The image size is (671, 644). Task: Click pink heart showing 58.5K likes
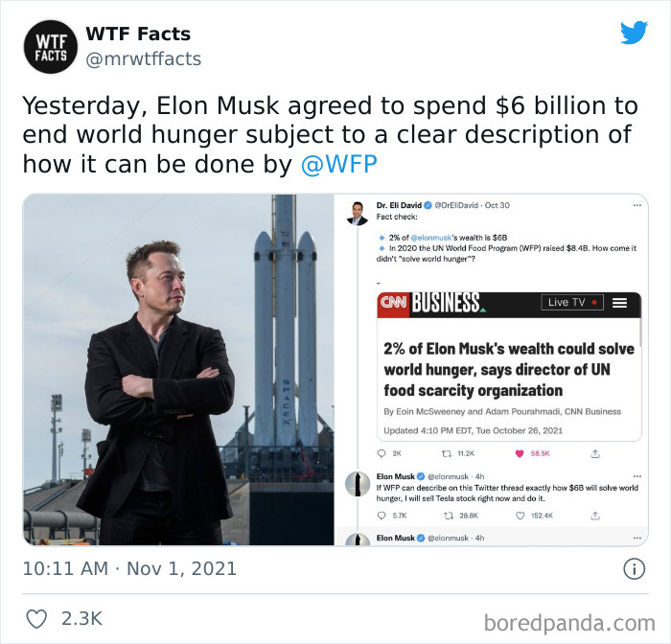[x=520, y=453]
